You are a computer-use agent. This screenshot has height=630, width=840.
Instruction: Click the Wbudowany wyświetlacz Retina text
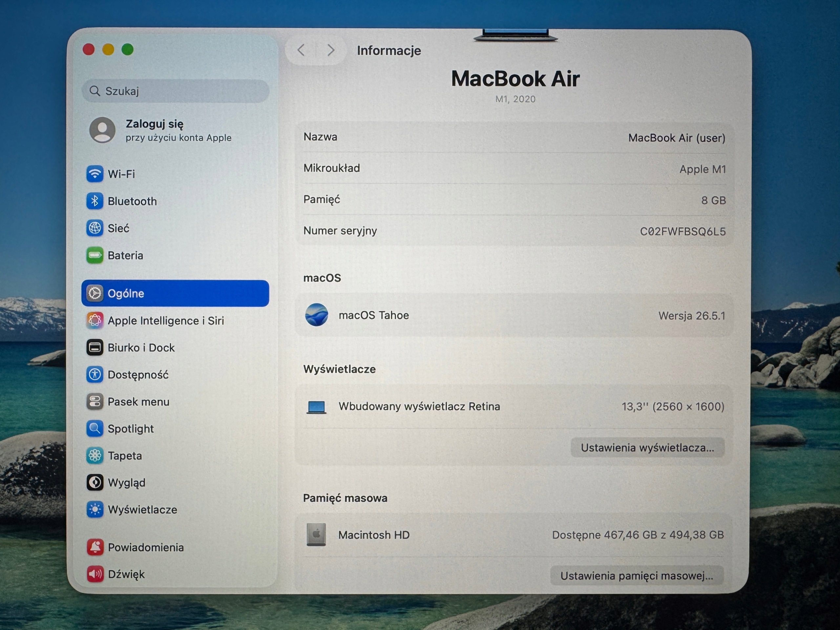point(419,407)
